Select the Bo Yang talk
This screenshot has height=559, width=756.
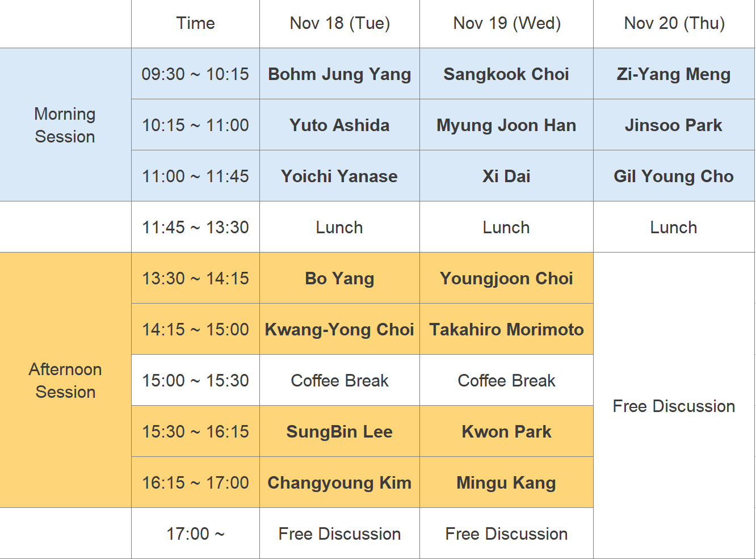coord(339,279)
